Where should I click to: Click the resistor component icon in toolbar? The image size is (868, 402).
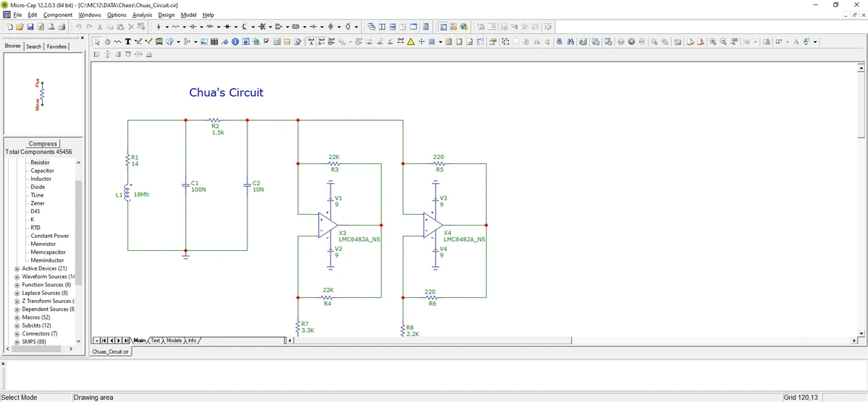click(x=176, y=27)
